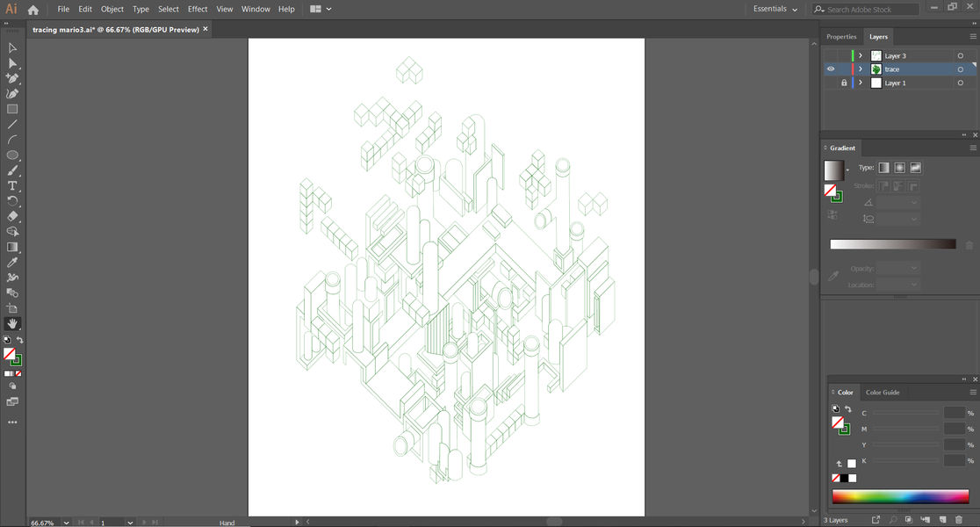The width and height of the screenshot is (980, 527).
Task: Make or release clipping mask icon
Action: pos(909,520)
